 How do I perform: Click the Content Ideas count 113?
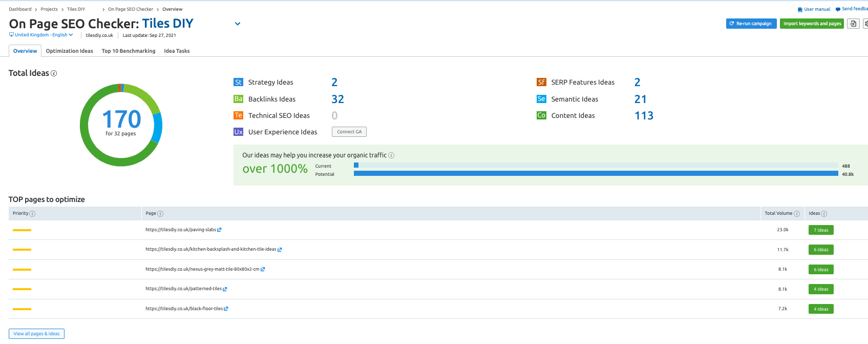[x=644, y=115]
